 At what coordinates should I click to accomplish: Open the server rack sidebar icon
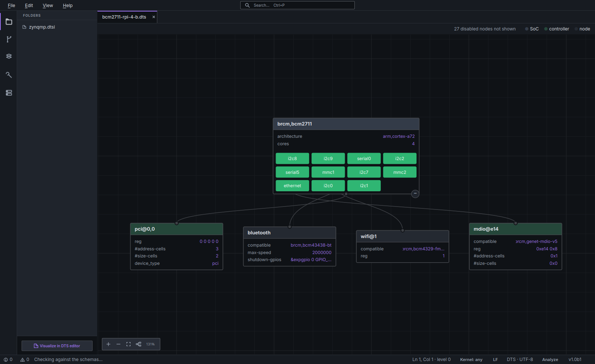pos(9,93)
